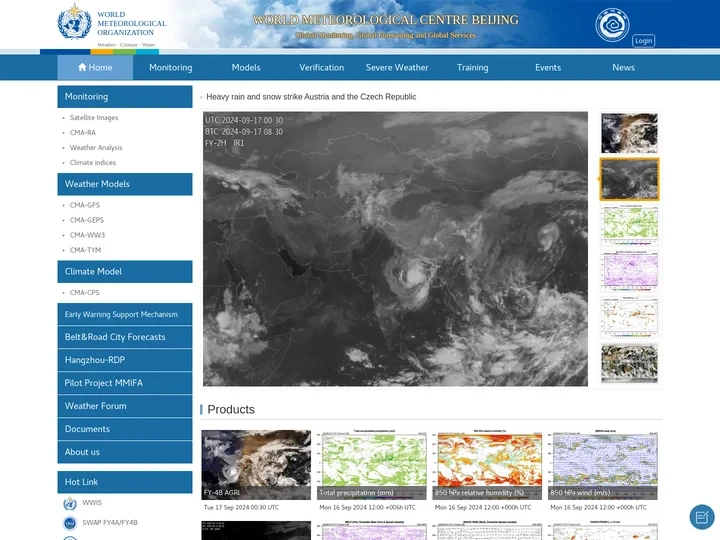Click the CMA circular logo

pyautogui.click(x=612, y=25)
